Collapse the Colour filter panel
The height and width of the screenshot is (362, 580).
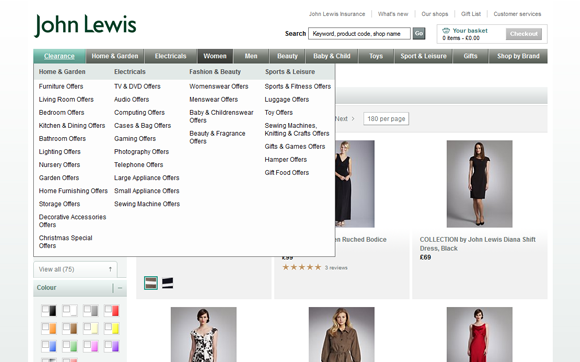pyautogui.click(x=120, y=288)
